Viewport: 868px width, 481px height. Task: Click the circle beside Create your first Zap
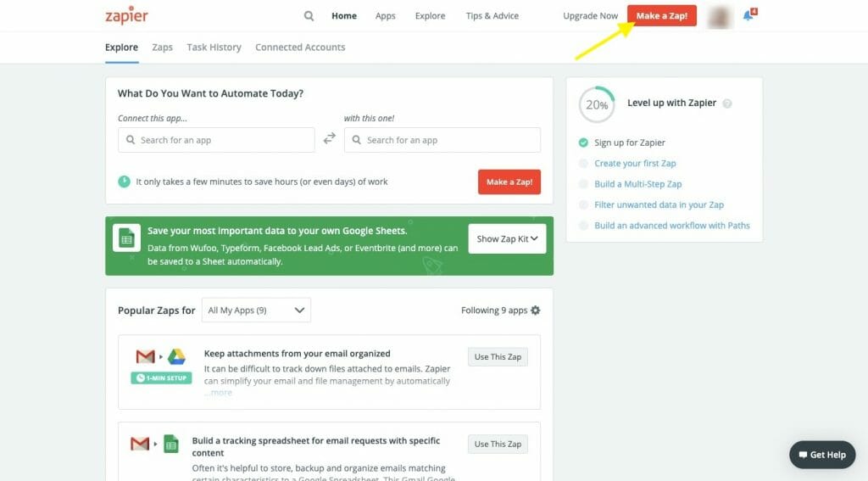[x=583, y=164]
